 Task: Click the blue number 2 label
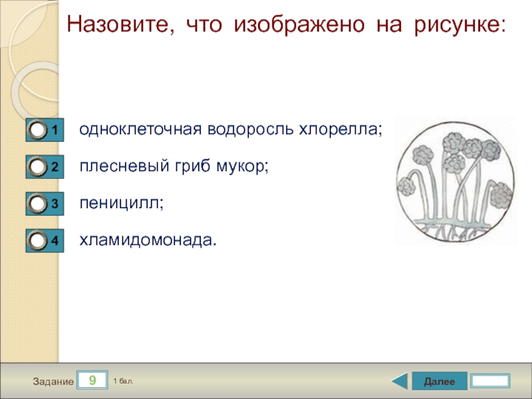(55, 167)
